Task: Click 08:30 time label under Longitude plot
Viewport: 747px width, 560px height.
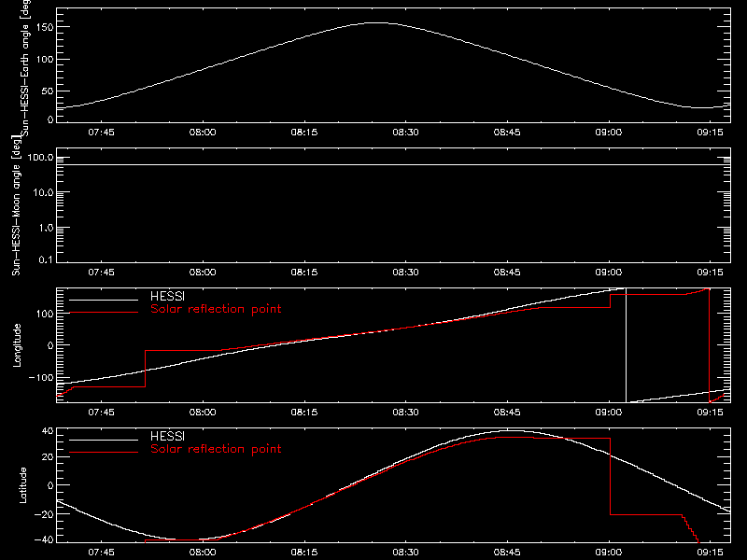Action: 405,413
